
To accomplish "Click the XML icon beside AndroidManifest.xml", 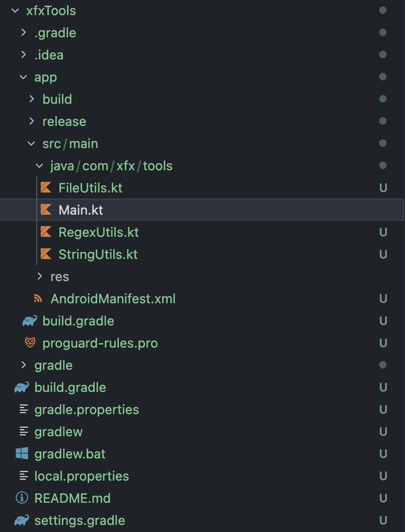I will pos(38,299).
